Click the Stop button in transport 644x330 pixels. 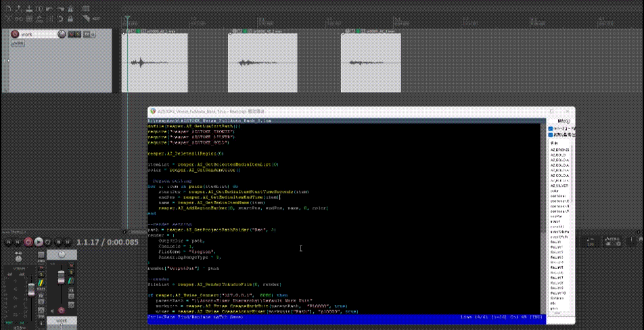[59, 241]
